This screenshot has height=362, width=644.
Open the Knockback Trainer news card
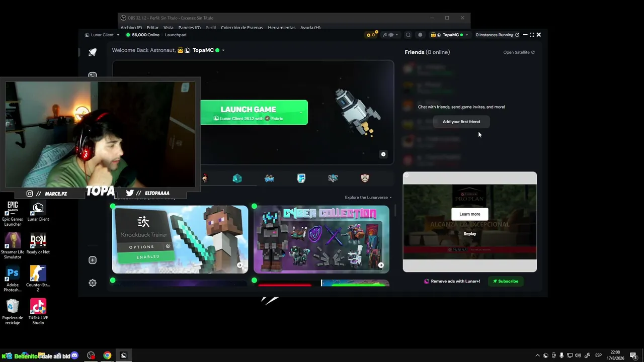click(x=180, y=239)
